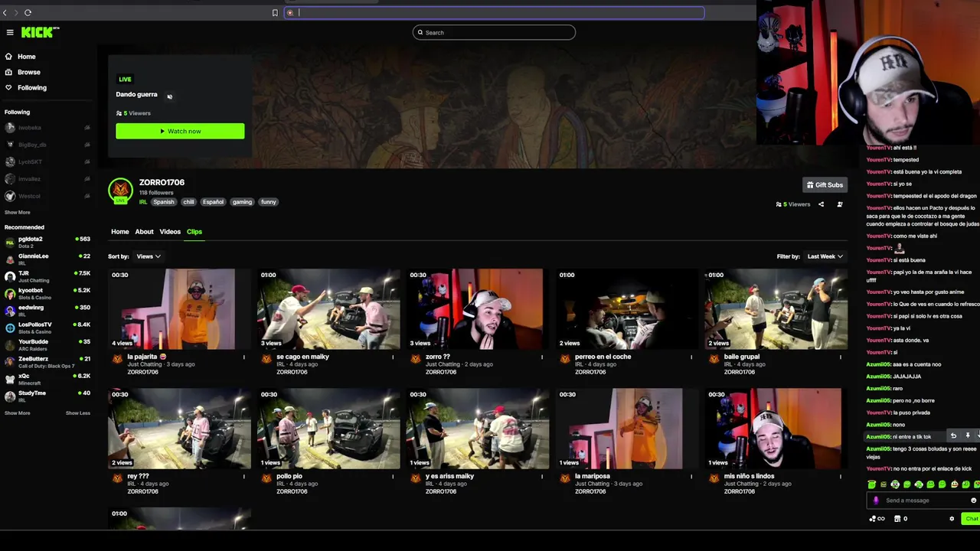The height and width of the screenshot is (551, 980).
Task: Open the hamburger sidebar menu
Action: tap(10, 32)
